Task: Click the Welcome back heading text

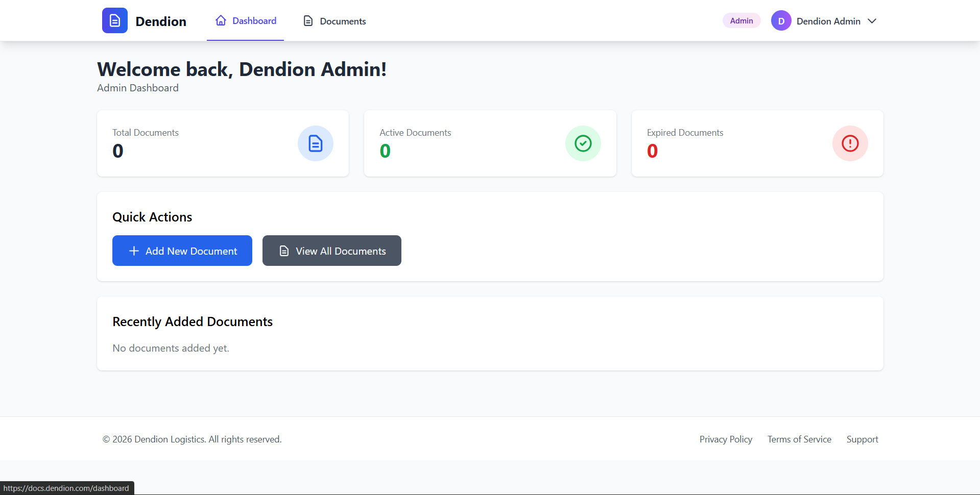Action: pos(242,69)
